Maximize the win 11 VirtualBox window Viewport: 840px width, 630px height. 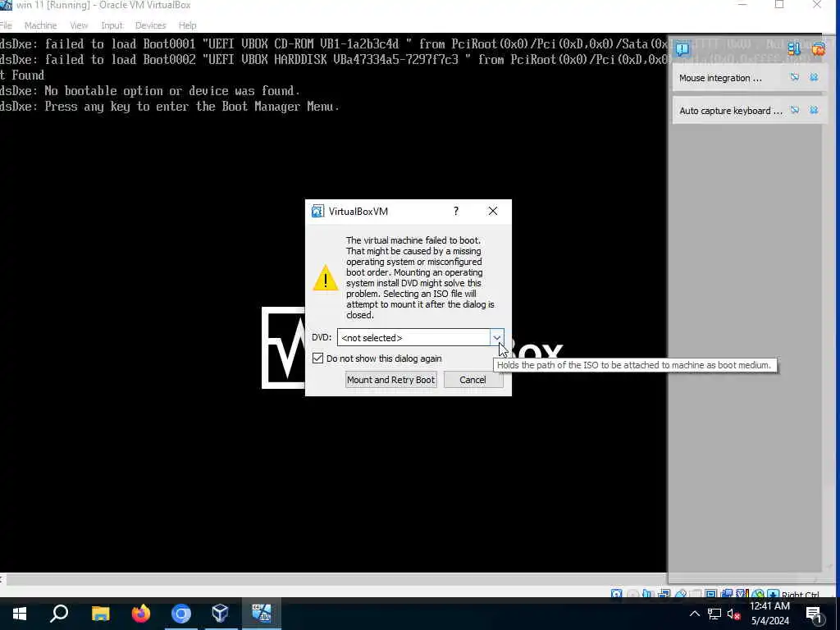click(779, 5)
